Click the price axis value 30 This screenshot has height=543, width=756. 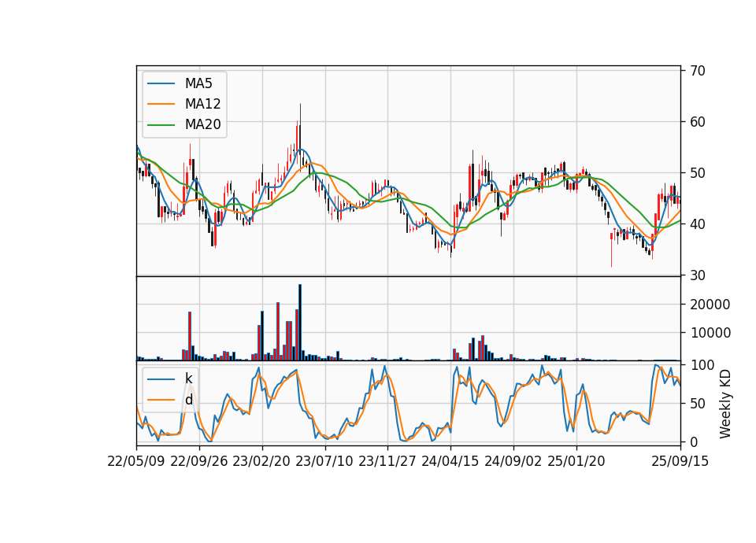(x=698, y=275)
